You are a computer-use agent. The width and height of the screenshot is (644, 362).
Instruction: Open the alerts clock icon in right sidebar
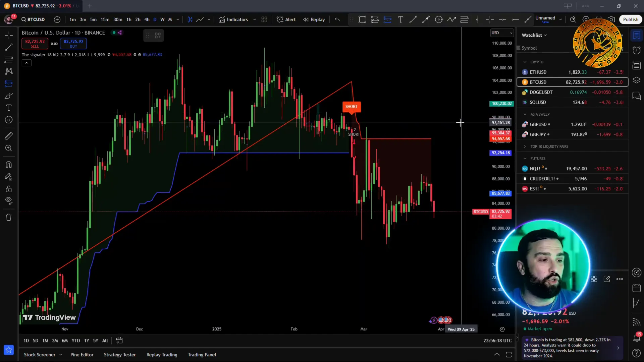[x=636, y=50]
